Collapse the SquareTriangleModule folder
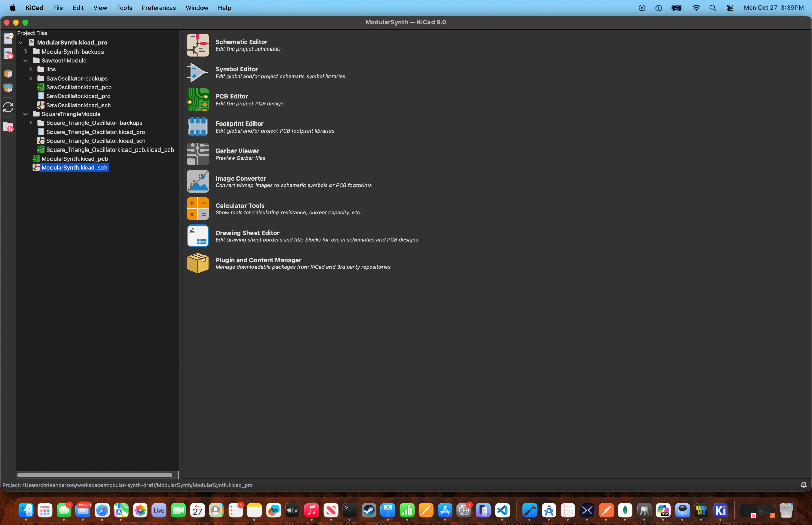The image size is (812, 525). pos(26,114)
